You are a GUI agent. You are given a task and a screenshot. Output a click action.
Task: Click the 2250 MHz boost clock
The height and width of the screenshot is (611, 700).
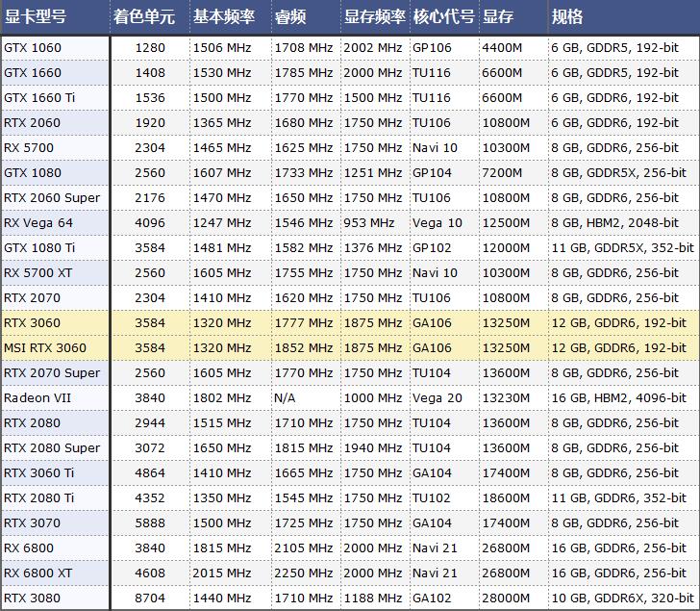coord(304,573)
